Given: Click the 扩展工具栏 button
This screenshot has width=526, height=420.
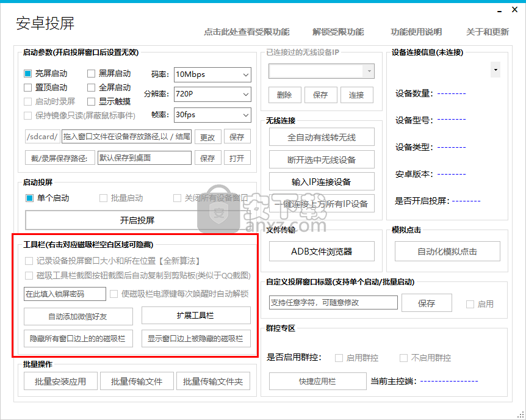Looking at the screenshot, I should click(196, 316).
